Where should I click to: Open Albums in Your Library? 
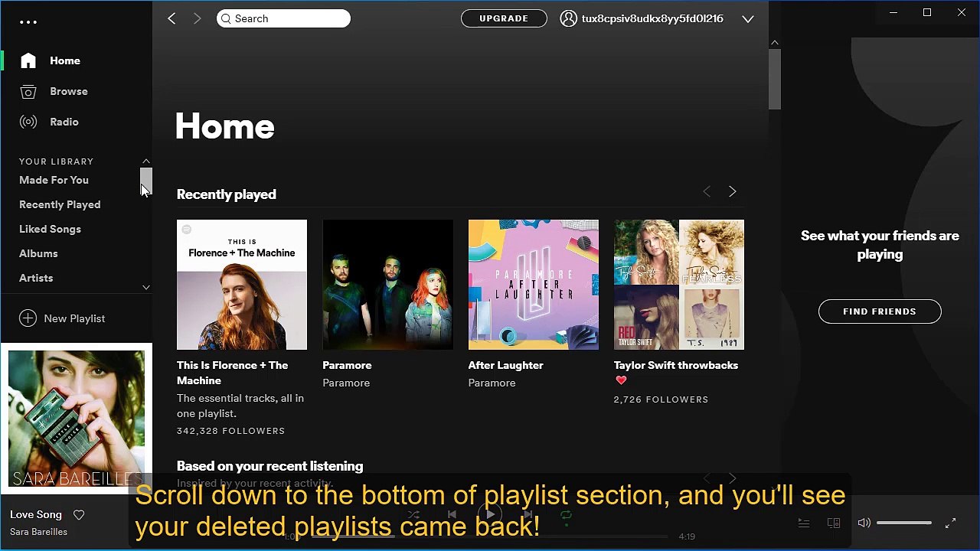click(x=38, y=253)
